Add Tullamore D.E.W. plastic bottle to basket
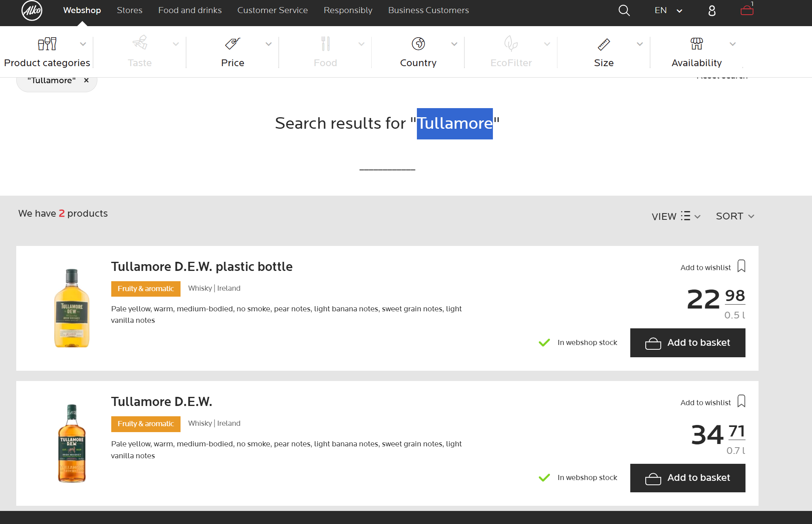The height and width of the screenshot is (524, 812). [687, 343]
